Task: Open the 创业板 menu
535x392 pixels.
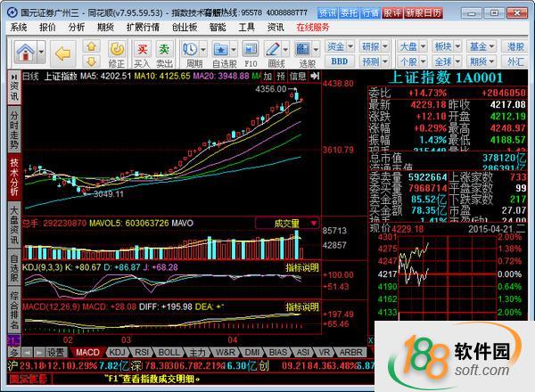Action: [185, 28]
